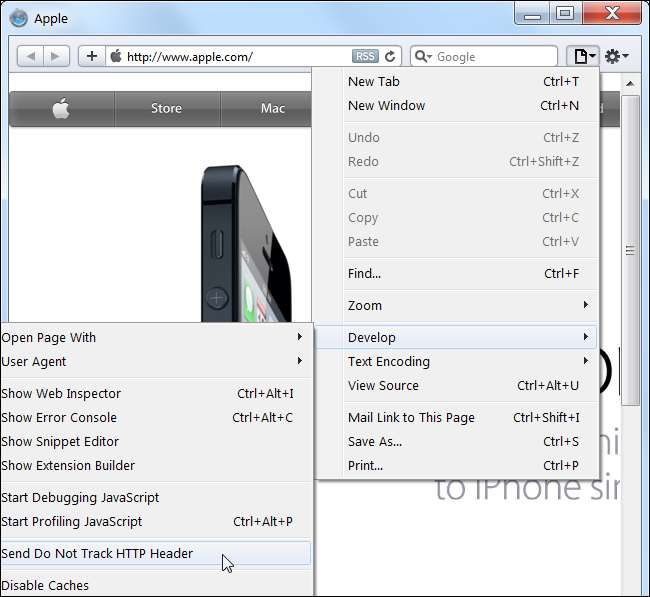The width and height of the screenshot is (650, 597).
Task: Click the vertical scrollbar thumb
Action: coord(631,250)
